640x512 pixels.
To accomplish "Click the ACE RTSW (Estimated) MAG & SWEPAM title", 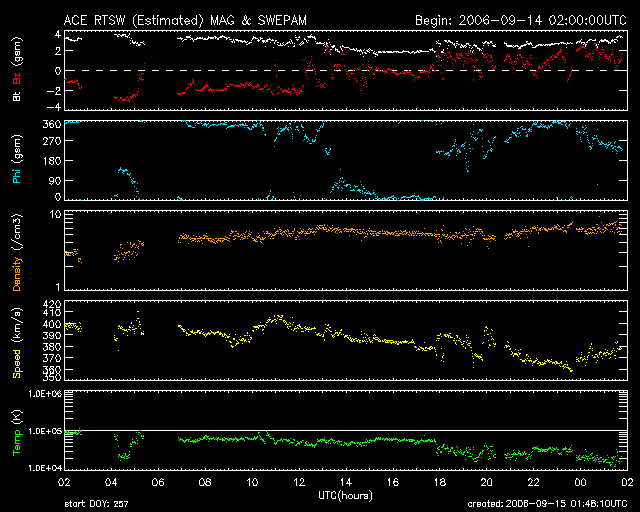I will [x=185, y=20].
